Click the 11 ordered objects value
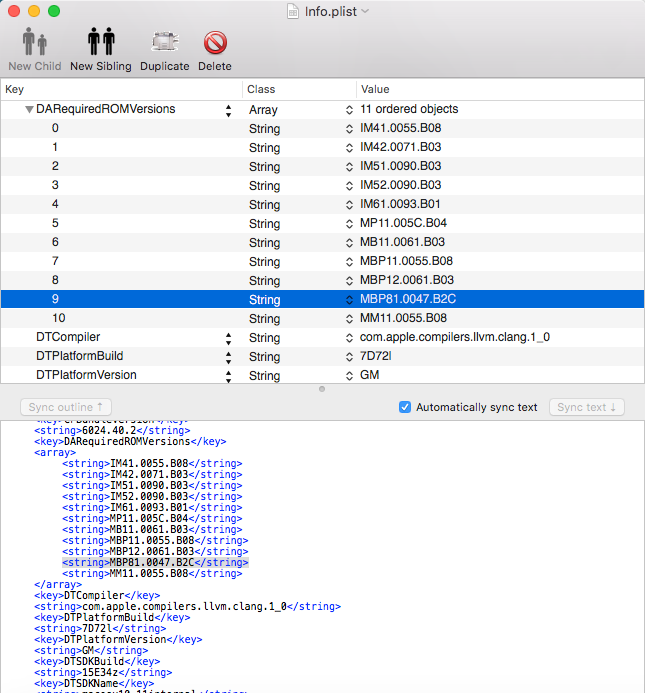This screenshot has height=693, width=645. click(409, 109)
